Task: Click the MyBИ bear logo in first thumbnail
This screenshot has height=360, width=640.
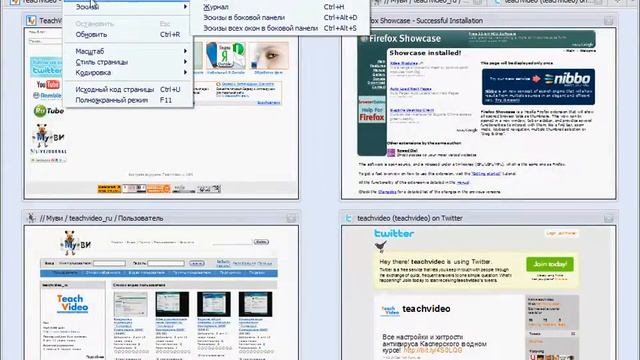Action: pos(48,136)
